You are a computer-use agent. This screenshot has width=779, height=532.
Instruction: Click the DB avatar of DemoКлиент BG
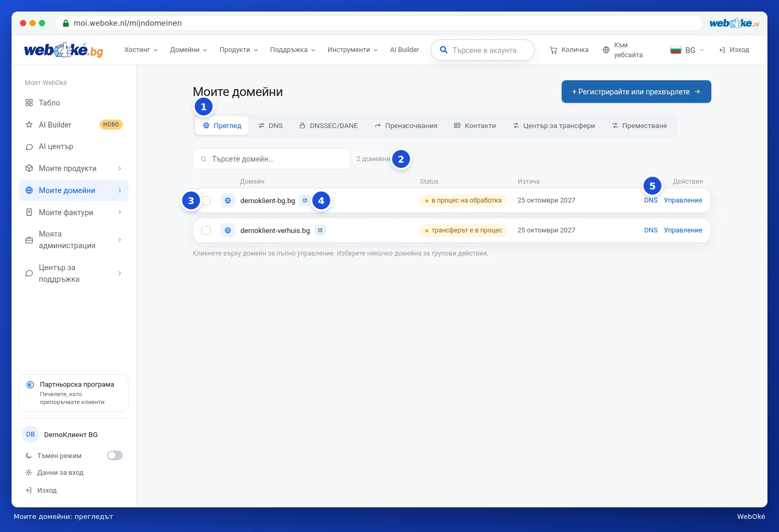tap(30, 434)
